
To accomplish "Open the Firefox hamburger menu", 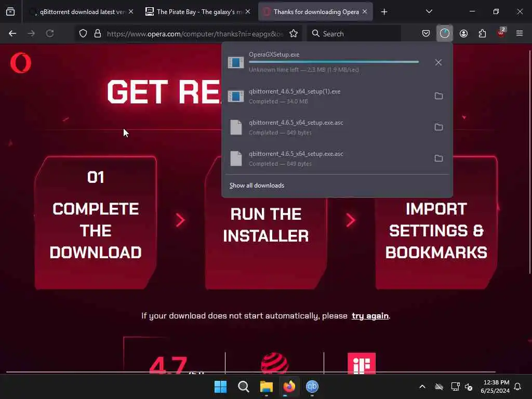I will (x=520, y=33).
